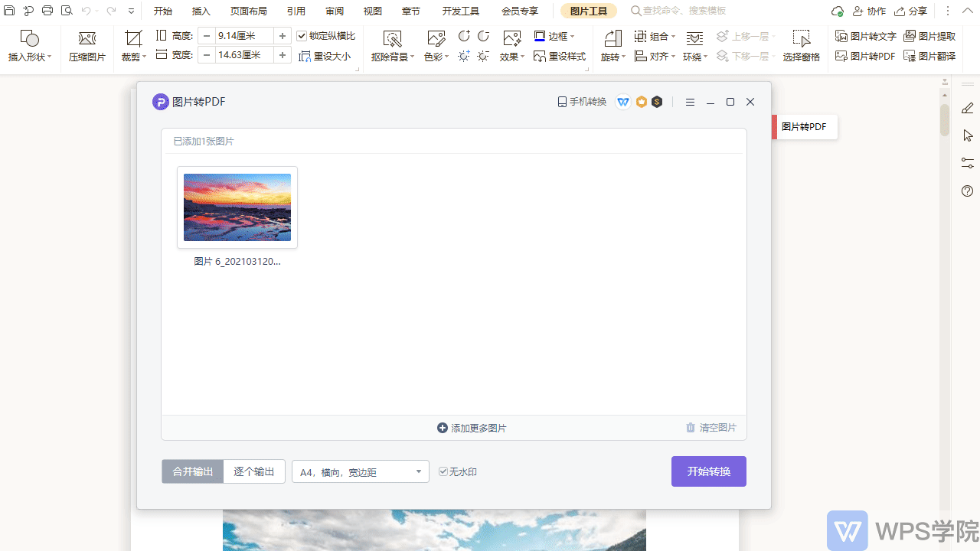Click Picture to PDF (图片转PDF) in ribbon
Screen dimensions: 980x551
click(865, 57)
